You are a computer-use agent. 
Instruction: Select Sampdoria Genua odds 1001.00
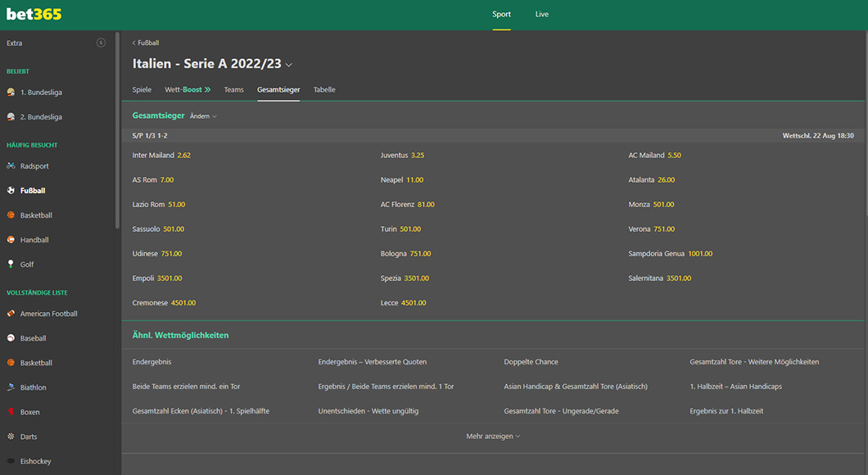point(700,254)
